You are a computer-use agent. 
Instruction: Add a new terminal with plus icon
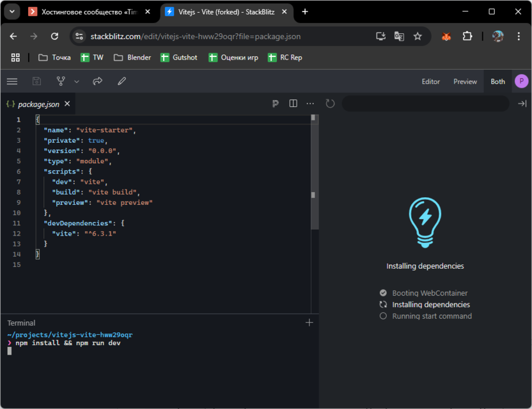coord(309,323)
